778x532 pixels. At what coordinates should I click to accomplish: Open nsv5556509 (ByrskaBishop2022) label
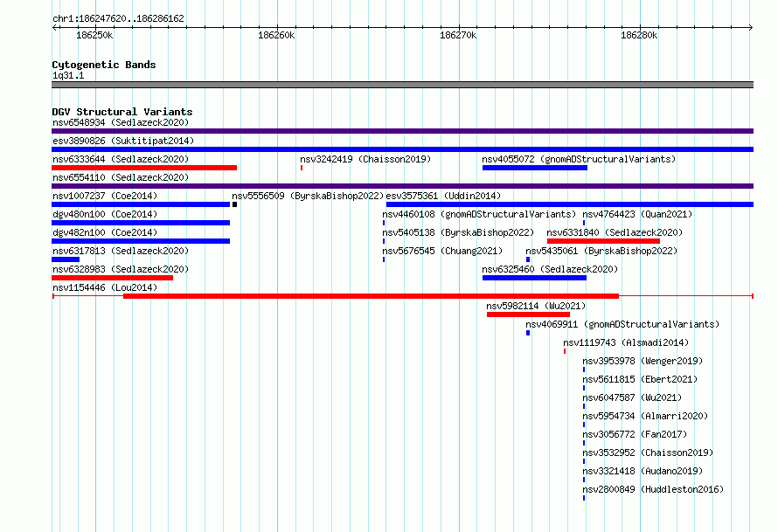coord(308,196)
